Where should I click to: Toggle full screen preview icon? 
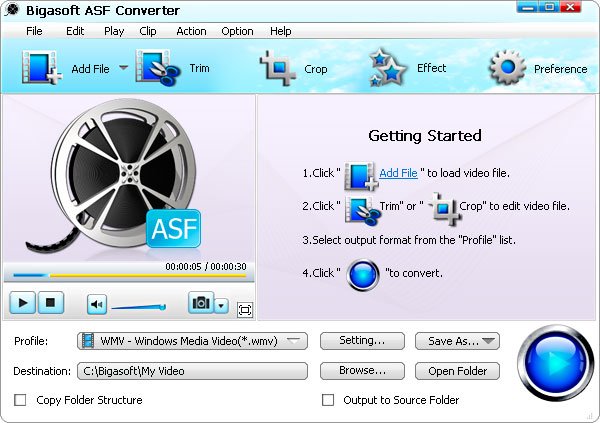245,309
